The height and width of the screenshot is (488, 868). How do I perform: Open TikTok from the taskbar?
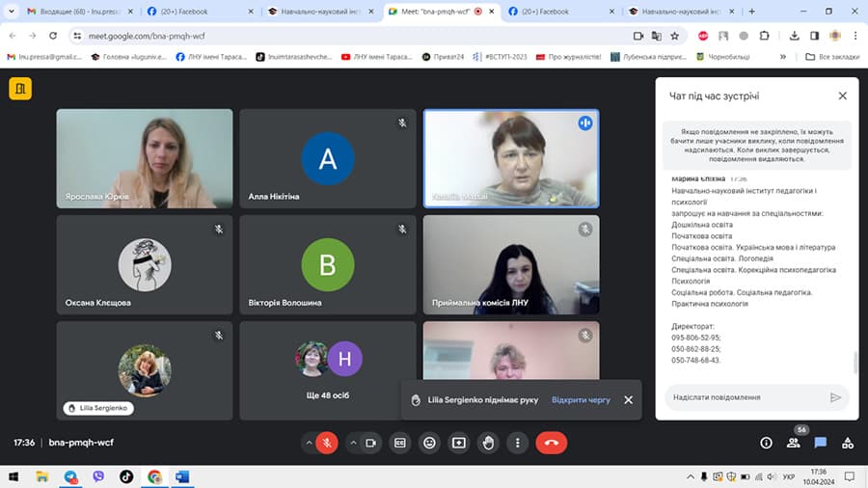(x=126, y=476)
